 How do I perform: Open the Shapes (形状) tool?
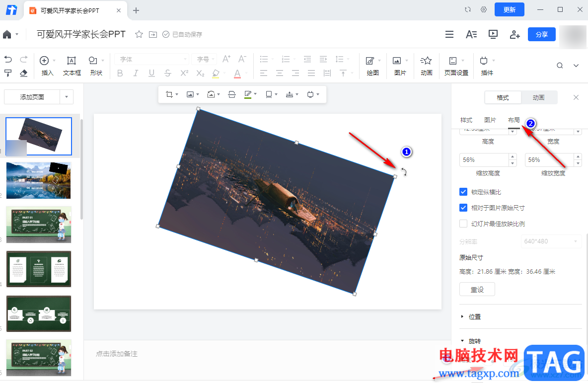point(96,66)
